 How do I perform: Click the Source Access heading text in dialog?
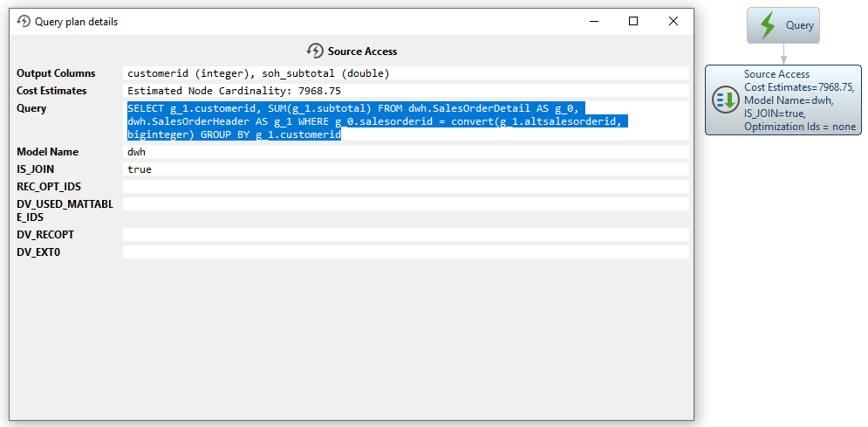tap(362, 52)
